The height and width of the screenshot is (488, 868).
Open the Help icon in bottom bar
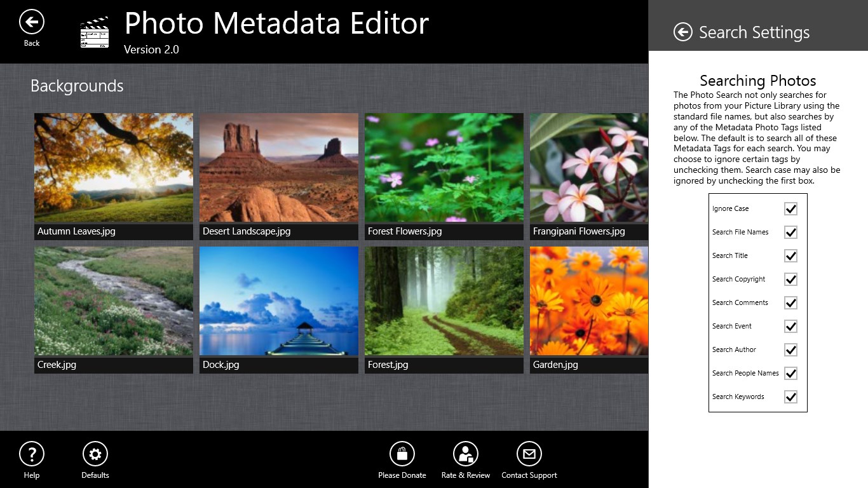coord(32,454)
